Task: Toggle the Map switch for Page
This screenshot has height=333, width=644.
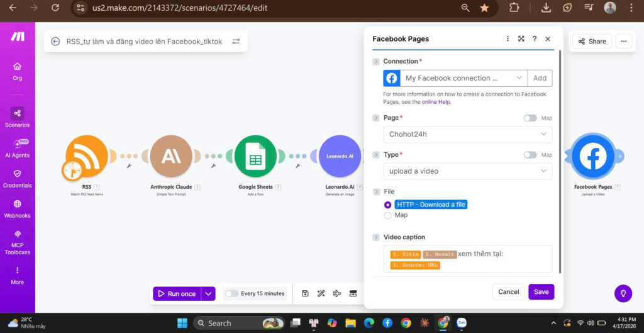Action: (530, 118)
